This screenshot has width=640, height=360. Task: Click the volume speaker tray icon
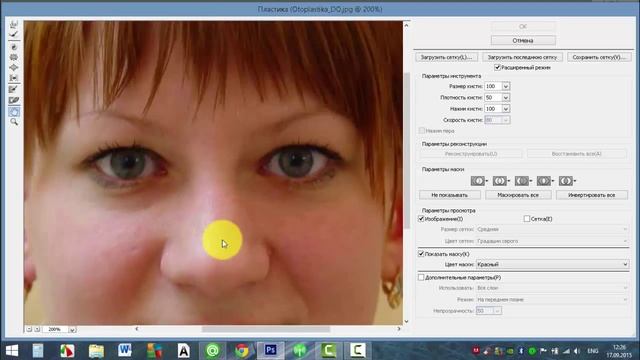[x=576, y=351]
